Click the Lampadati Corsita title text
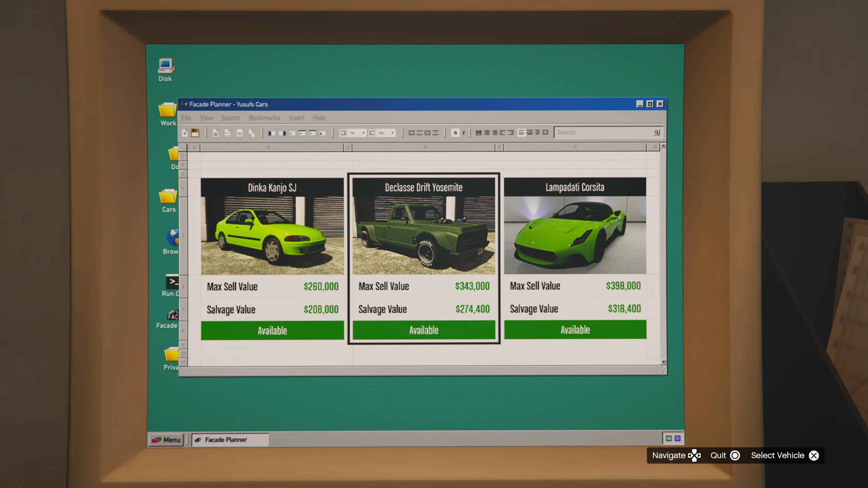The width and height of the screenshot is (868, 488). coord(575,187)
